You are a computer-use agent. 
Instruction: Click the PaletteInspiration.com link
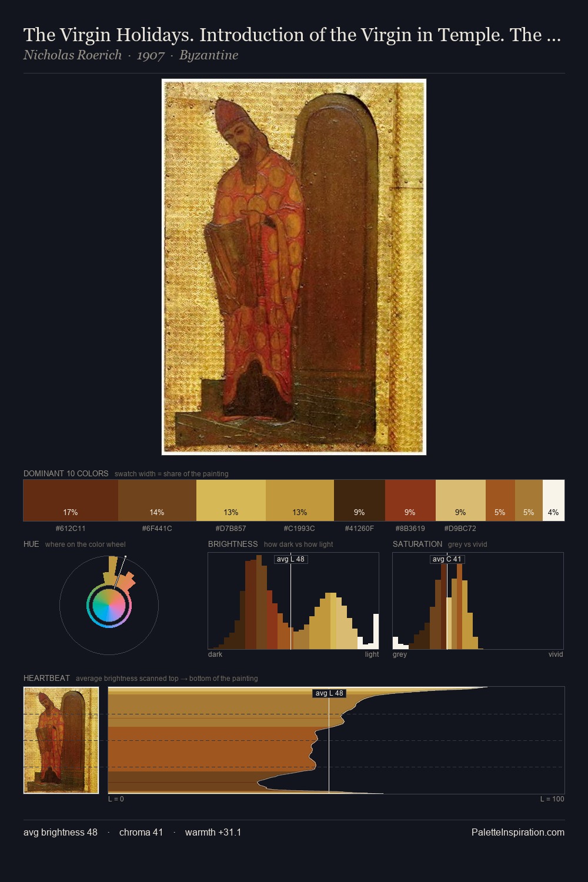(518, 832)
